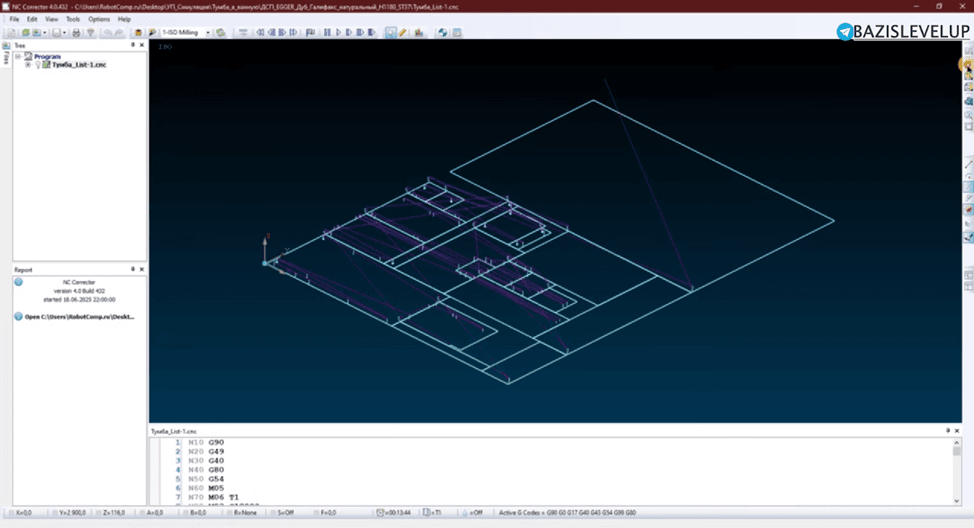974x528 pixels.
Task: Open the Help menu
Action: 124,19
